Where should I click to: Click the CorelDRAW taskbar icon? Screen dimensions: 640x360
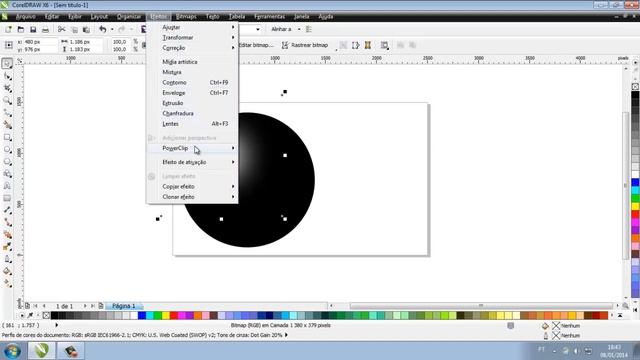(41, 351)
